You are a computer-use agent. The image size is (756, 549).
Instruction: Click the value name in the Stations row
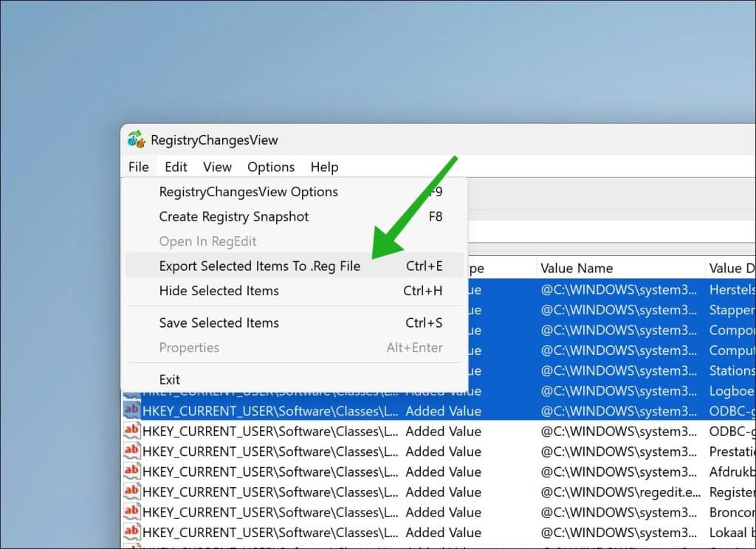pos(619,370)
